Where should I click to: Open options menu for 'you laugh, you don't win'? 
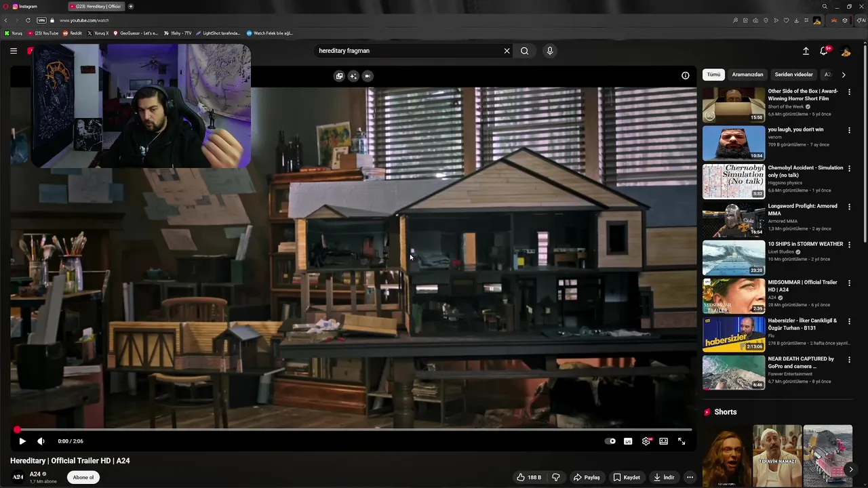(849, 130)
